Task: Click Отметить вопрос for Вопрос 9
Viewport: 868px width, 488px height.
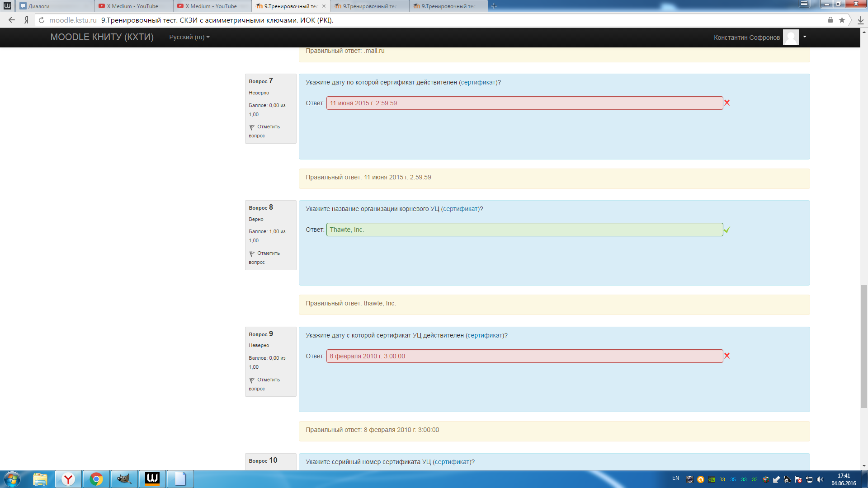Action: 264,384
